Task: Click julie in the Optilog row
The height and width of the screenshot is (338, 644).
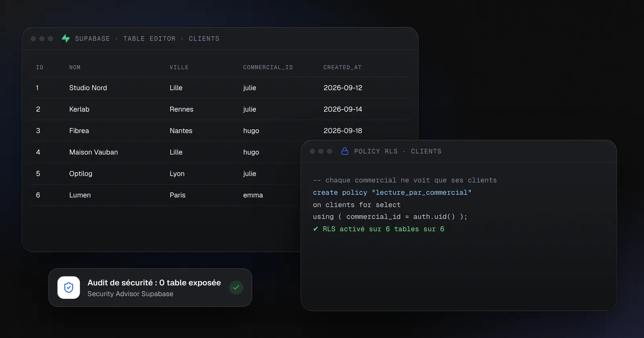Action: point(250,173)
